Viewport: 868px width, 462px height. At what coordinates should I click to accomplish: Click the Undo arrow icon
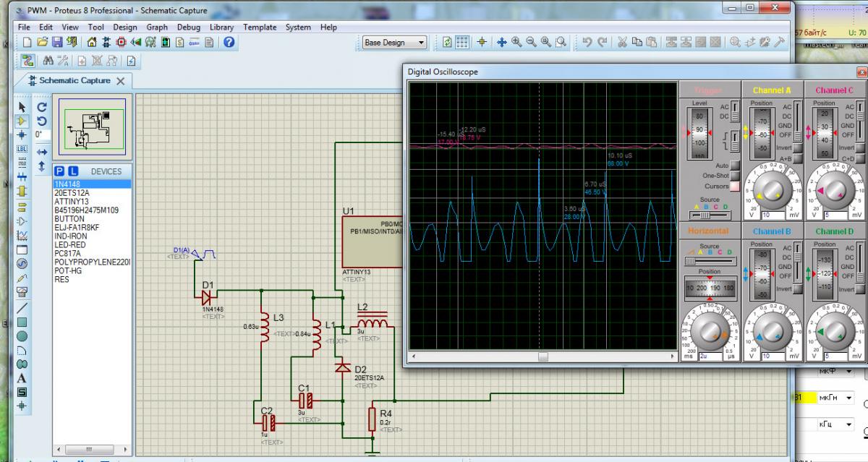tap(587, 43)
